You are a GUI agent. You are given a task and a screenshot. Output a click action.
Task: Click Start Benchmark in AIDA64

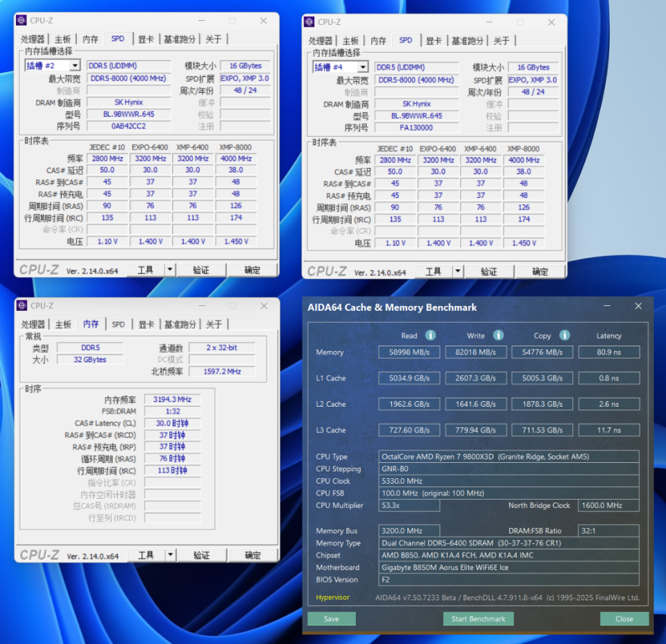(478, 618)
